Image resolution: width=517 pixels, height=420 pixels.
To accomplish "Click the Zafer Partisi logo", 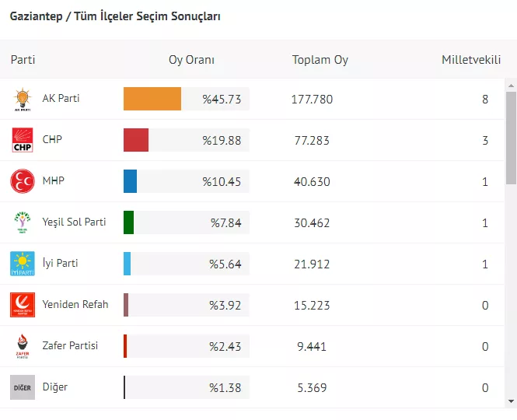I will (x=23, y=346).
